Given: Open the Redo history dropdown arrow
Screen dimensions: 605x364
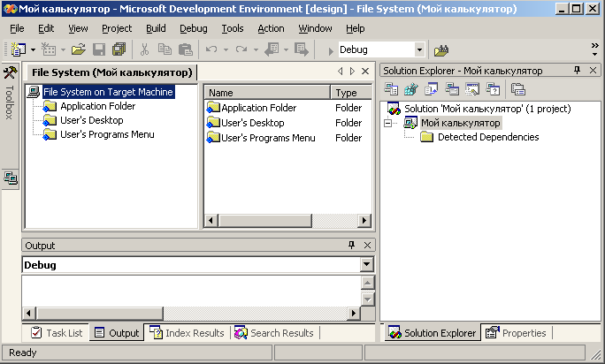Looking at the screenshot, I should [x=256, y=49].
